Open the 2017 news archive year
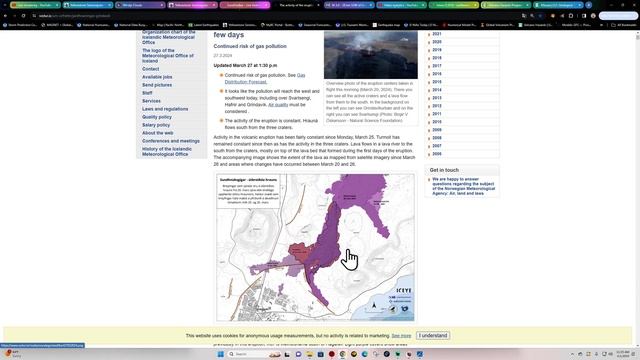Screen dimensions: 640x360 [437, 66]
